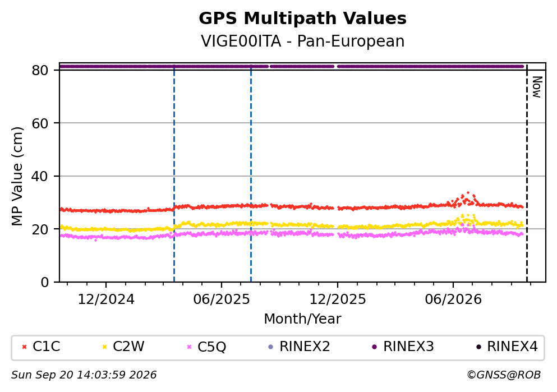Viewport: 557px width, 392px height.
Task: Click the RINEX3 legend text
Action: pyautogui.click(x=408, y=347)
